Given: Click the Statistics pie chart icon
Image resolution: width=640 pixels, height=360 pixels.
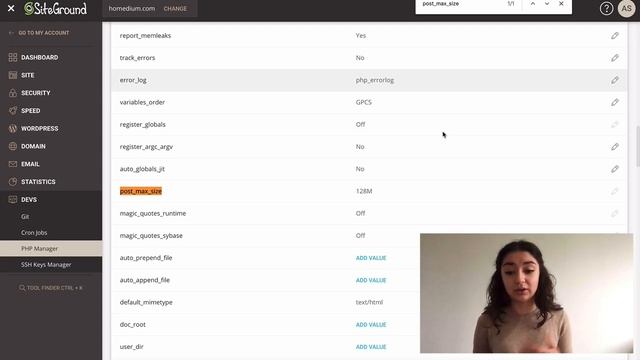Looking at the screenshot, I should (13, 182).
